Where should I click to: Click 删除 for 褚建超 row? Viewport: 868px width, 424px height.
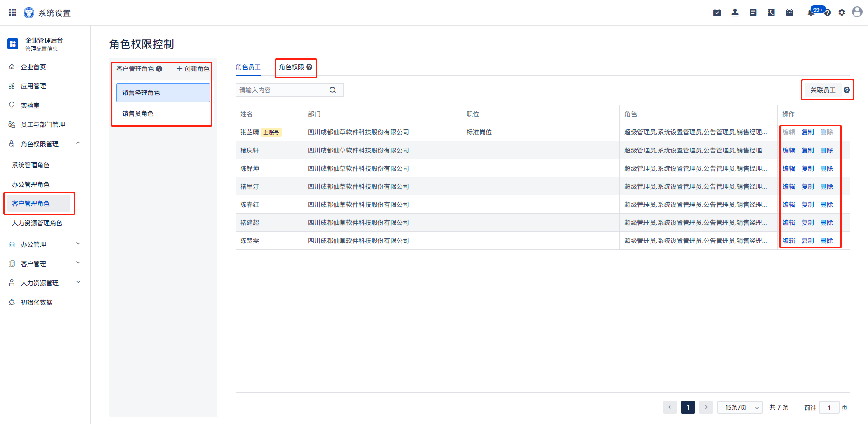pyautogui.click(x=827, y=223)
